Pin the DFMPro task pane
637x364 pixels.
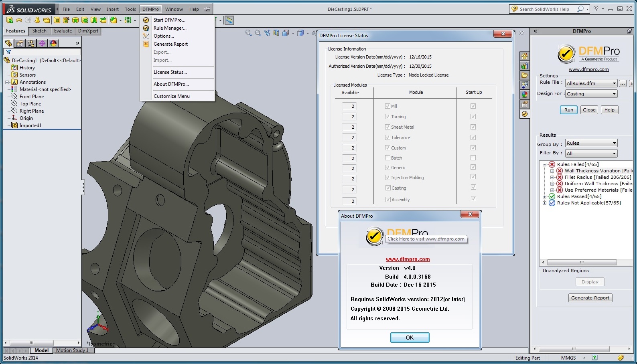tap(629, 31)
